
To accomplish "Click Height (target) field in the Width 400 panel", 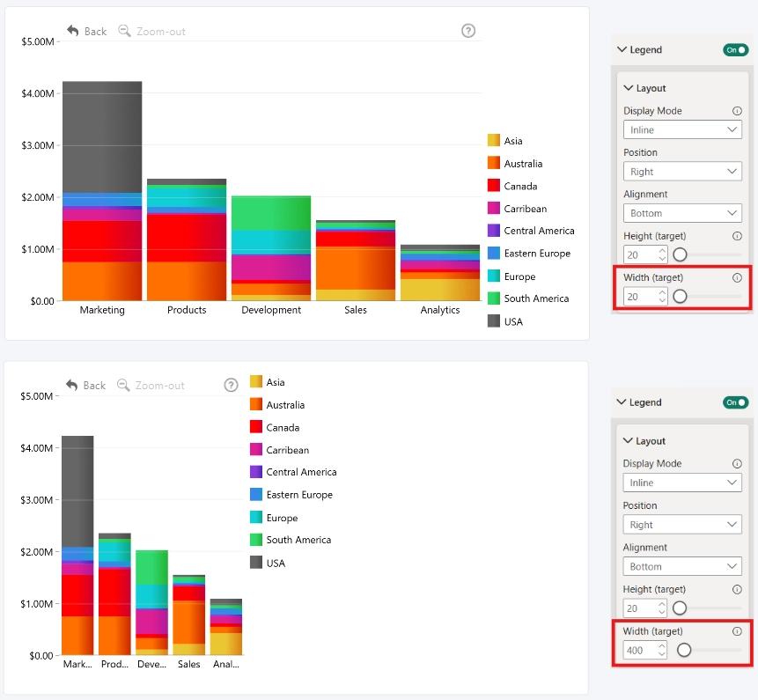I will click(x=645, y=608).
